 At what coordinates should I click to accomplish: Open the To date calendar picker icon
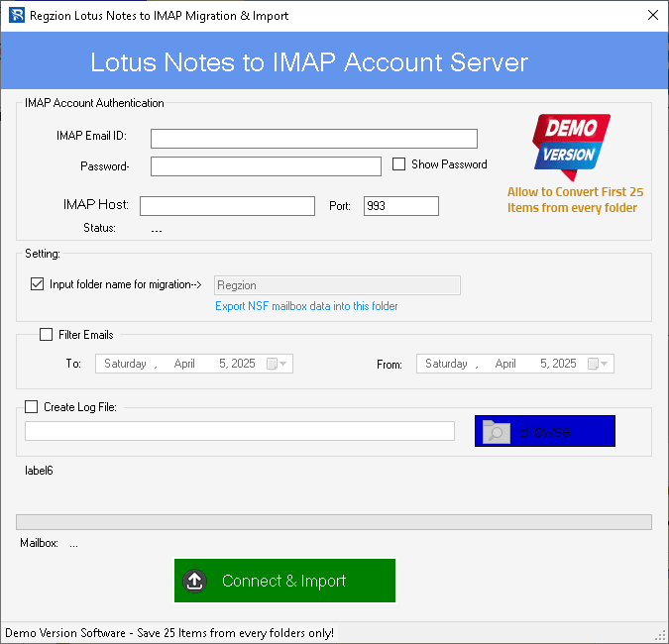coord(273,364)
